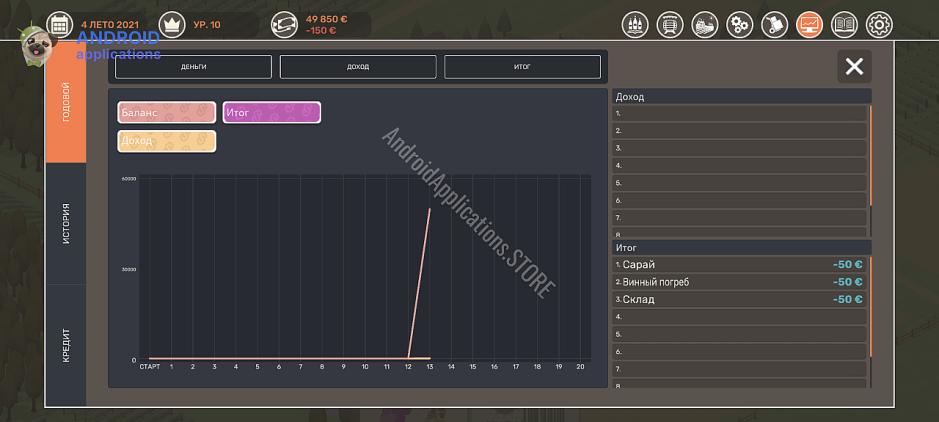
Task: Open the gears production icon
Action: (740, 25)
